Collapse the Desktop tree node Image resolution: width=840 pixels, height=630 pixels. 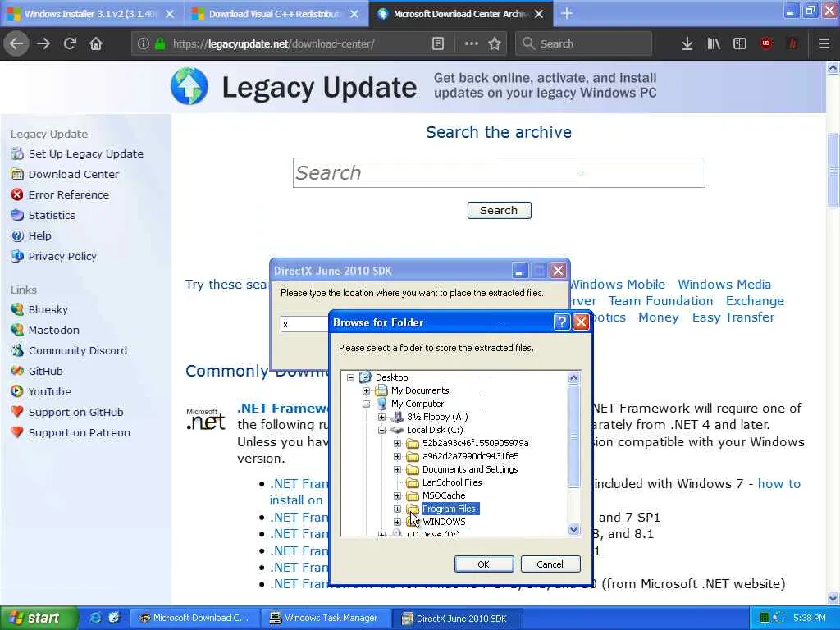(350, 377)
